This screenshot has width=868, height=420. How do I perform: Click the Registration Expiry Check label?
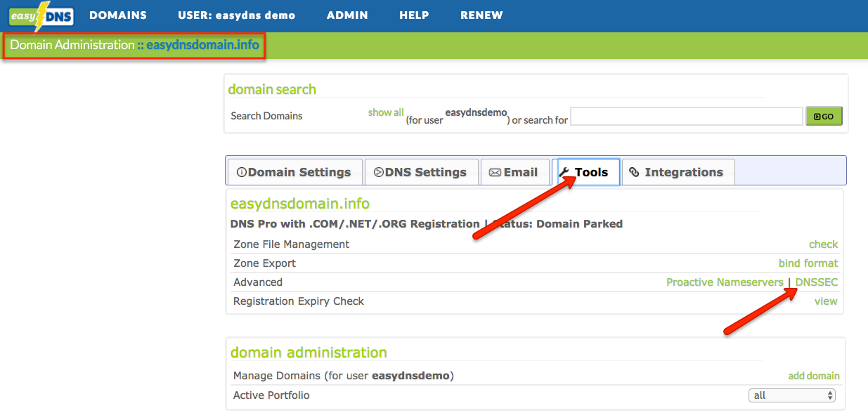(x=299, y=301)
